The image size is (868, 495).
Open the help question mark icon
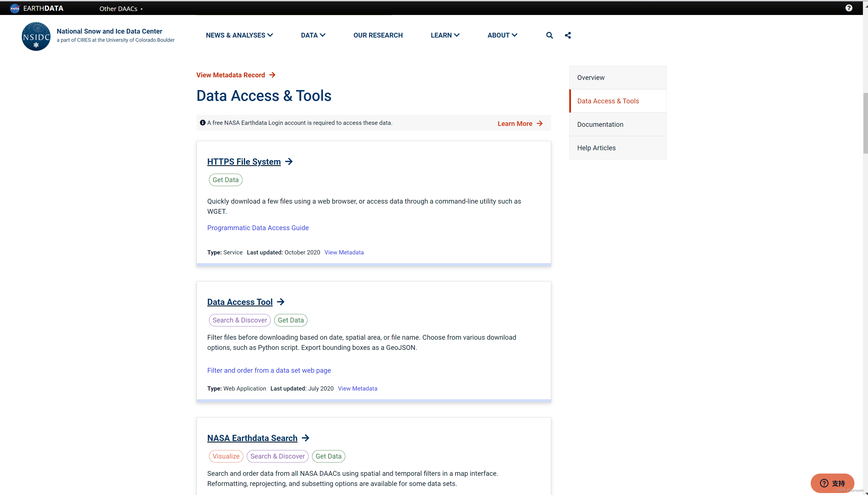[849, 8]
